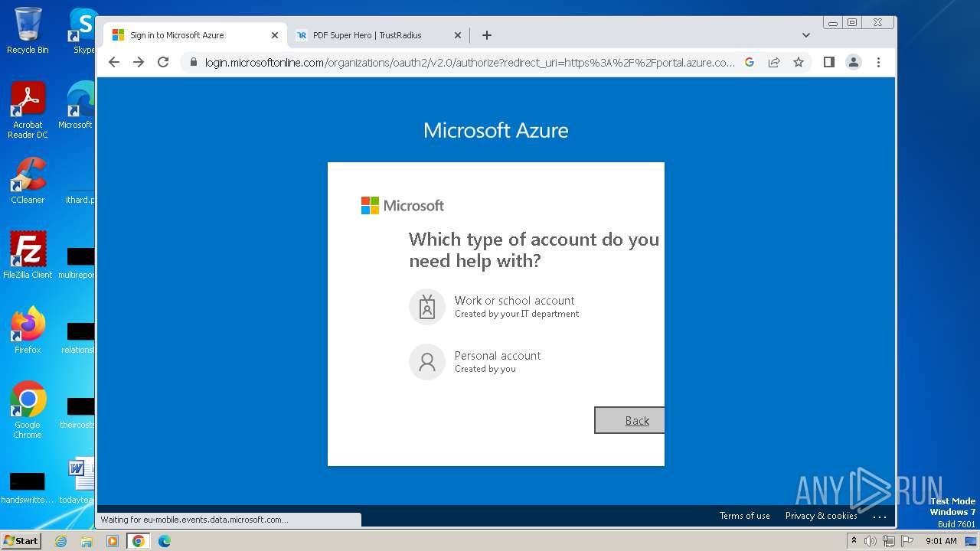980x551 pixels.
Task: Open a new tab
Action: [486, 35]
